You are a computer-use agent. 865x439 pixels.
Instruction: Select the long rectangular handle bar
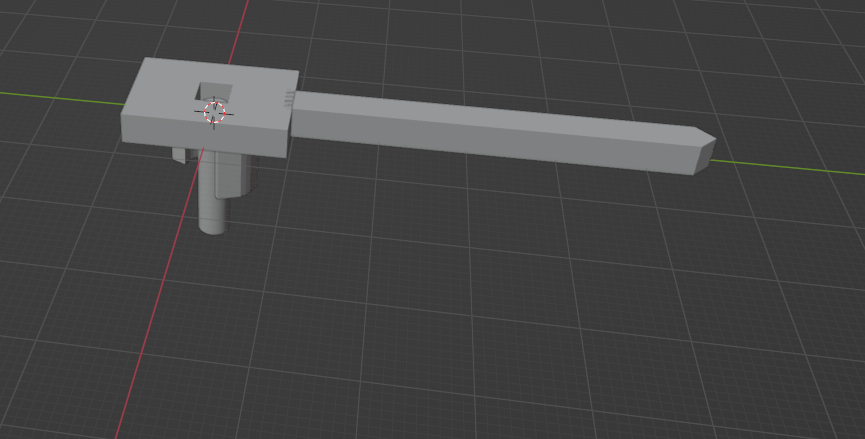coord(502,132)
